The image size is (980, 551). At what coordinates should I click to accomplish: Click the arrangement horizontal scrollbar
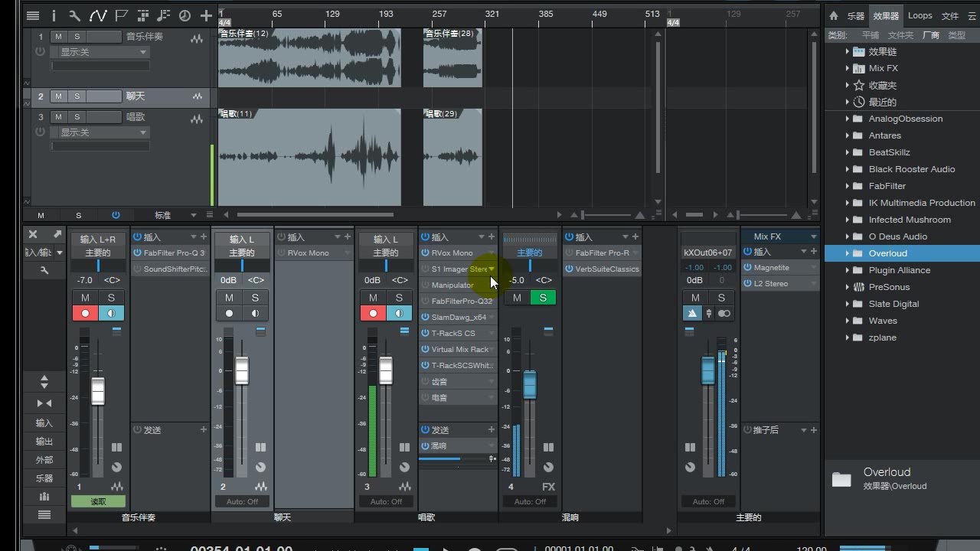pyautogui.click(x=314, y=215)
